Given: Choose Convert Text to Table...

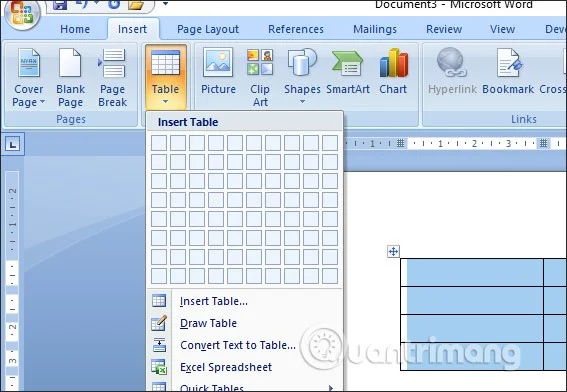Looking at the screenshot, I should click(x=238, y=345).
